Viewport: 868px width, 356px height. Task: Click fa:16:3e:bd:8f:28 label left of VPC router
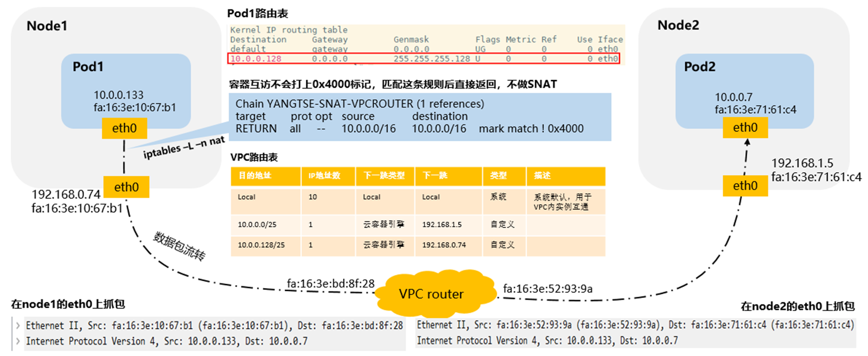(x=331, y=284)
